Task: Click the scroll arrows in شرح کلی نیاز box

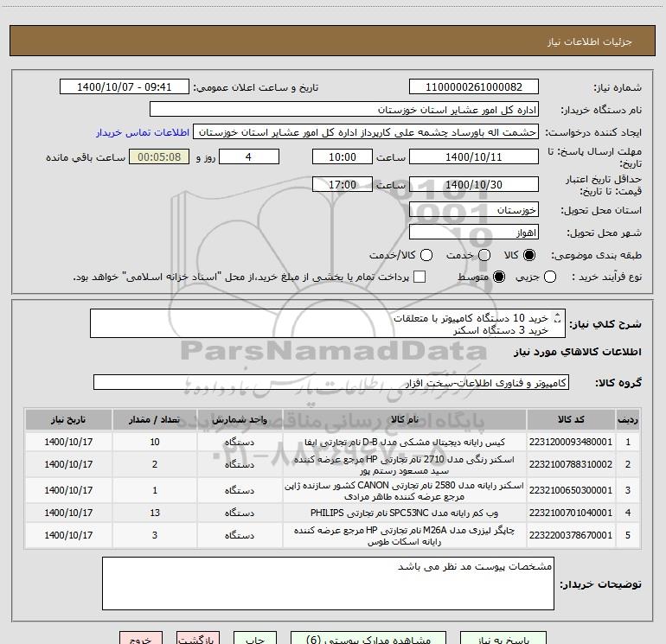Action: pos(558,318)
